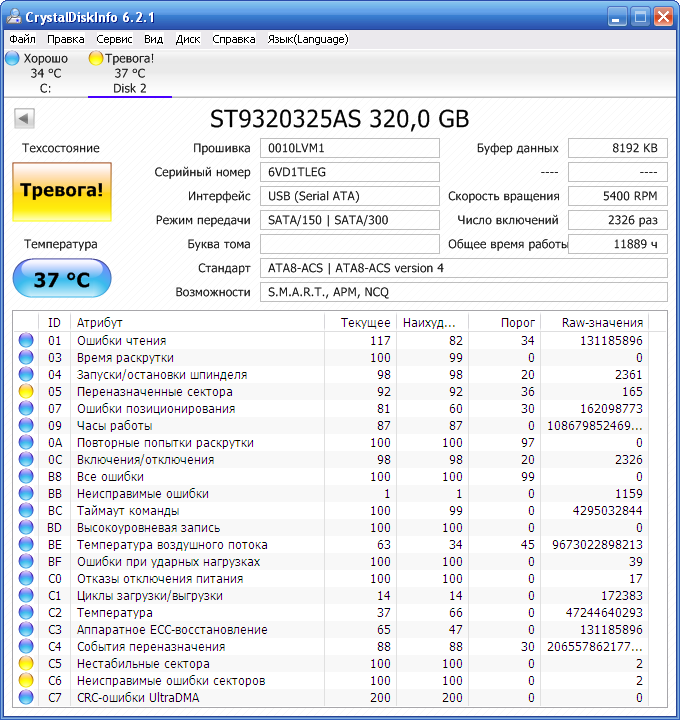Click the blue status circle for C: disk
The image size is (680, 720).
tap(12, 58)
